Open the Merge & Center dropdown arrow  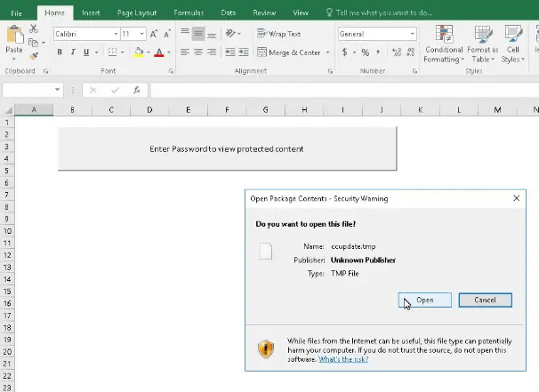(328, 52)
